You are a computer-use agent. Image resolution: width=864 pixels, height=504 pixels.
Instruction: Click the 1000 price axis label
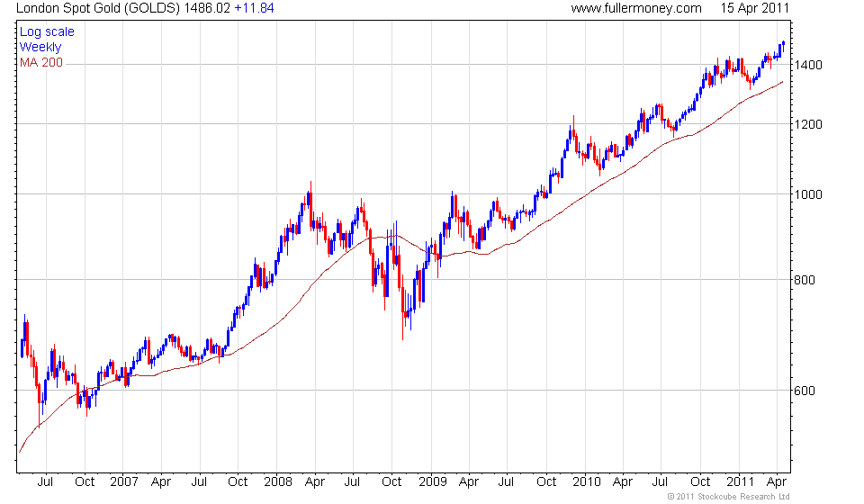click(807, 194)
